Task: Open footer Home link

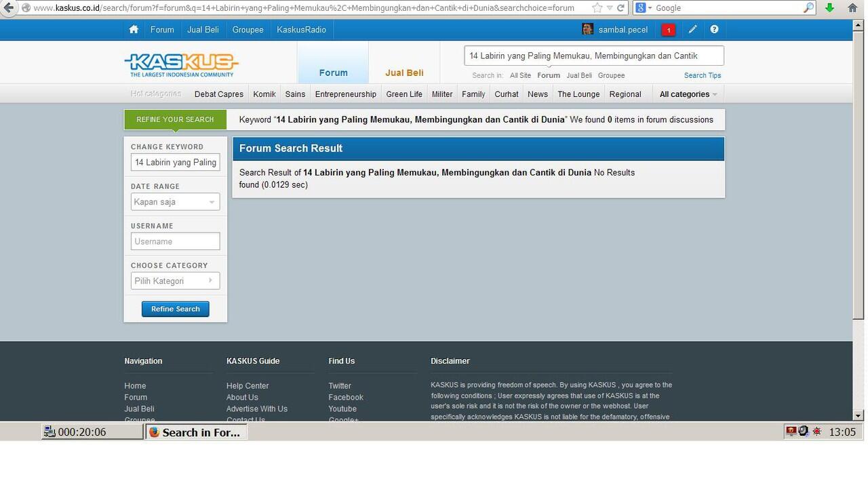Action: point(135,386)
